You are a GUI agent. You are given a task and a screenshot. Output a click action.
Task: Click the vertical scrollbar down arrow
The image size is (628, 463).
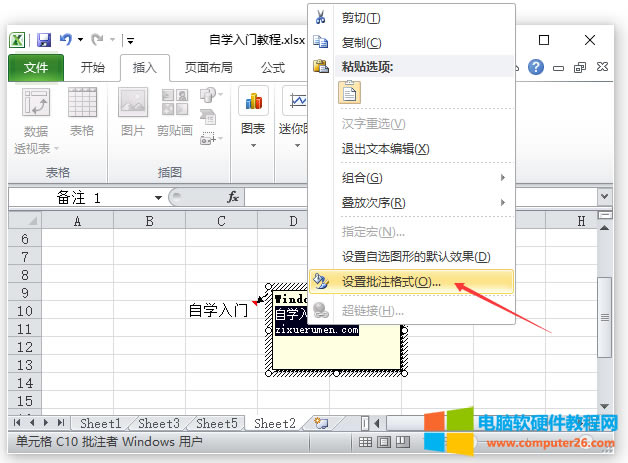605,406
